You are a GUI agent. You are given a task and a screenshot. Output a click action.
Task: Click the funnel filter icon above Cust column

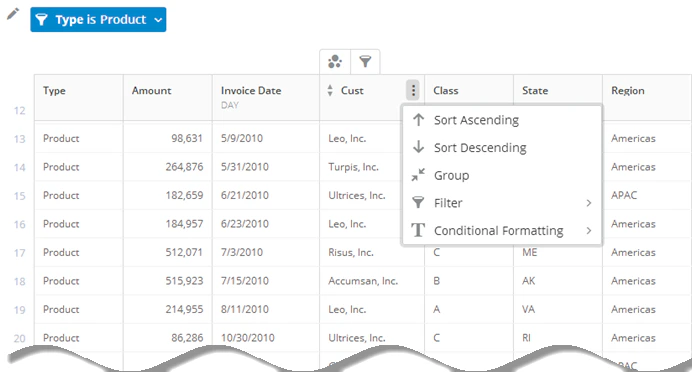(365, 61)
